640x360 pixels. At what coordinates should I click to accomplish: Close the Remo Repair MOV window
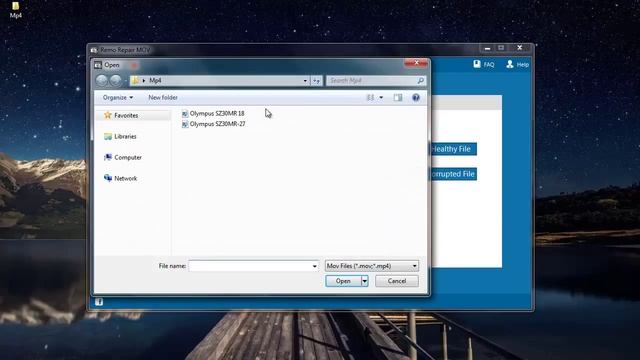coord(520,48)
